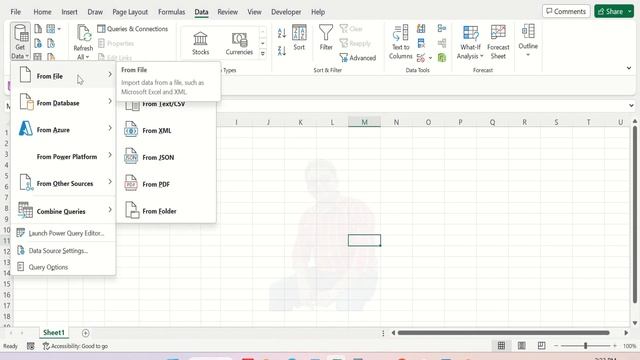Screen dimensions: 640x360
Task: Click Accessibility: Good to go status
Action: 76,346
